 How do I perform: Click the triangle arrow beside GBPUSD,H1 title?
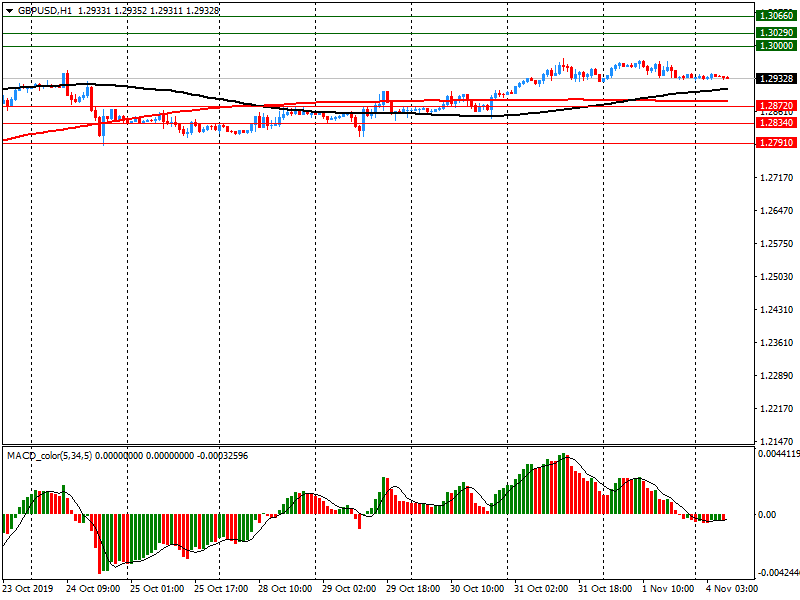point(9,10)
